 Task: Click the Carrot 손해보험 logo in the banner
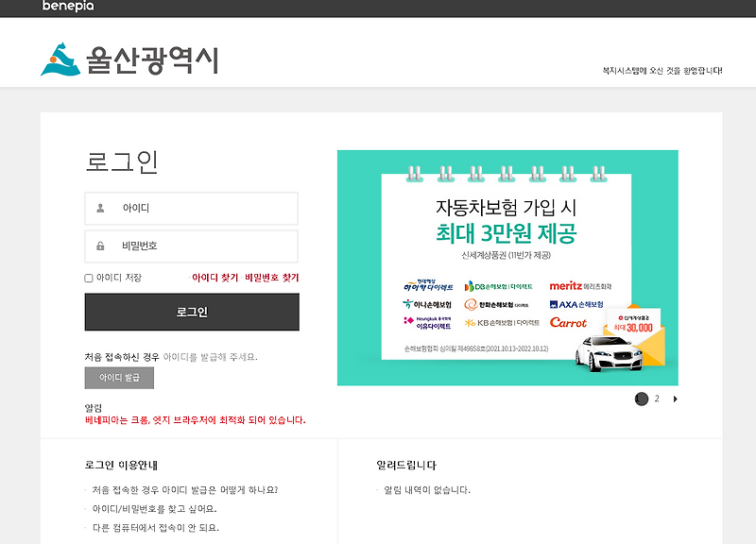[x=568, y=323]
